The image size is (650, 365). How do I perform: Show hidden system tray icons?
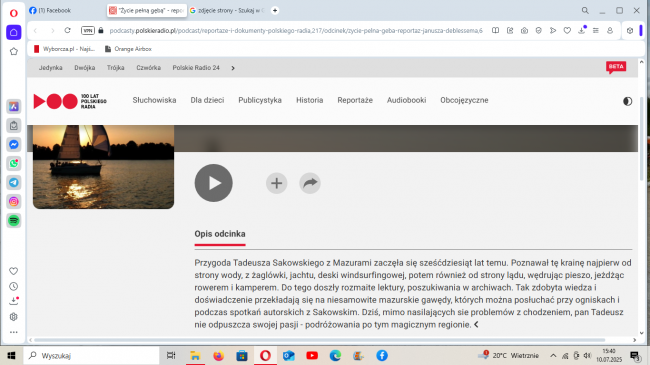pyautogui.click(x=553, y=355)
